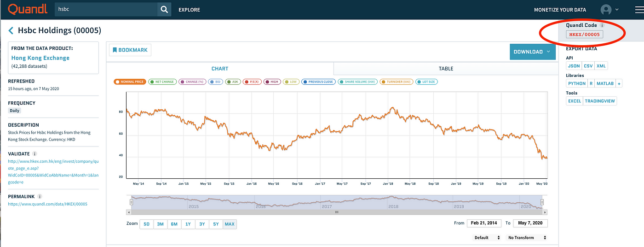Open the quandl.com permalink
This screenshot has width=644, height=247.
pos(48,204)
